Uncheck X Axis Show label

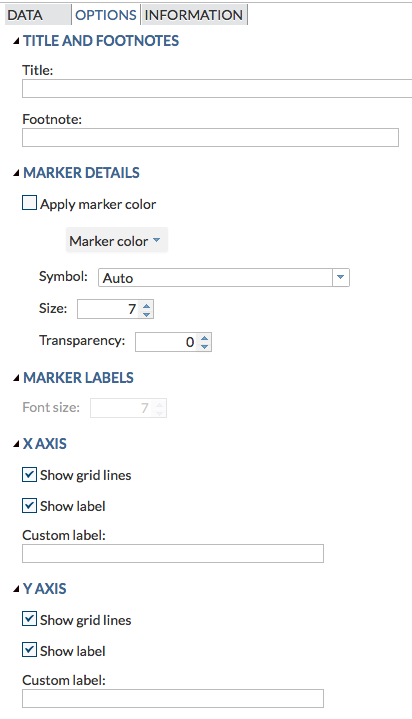(29, 506)
